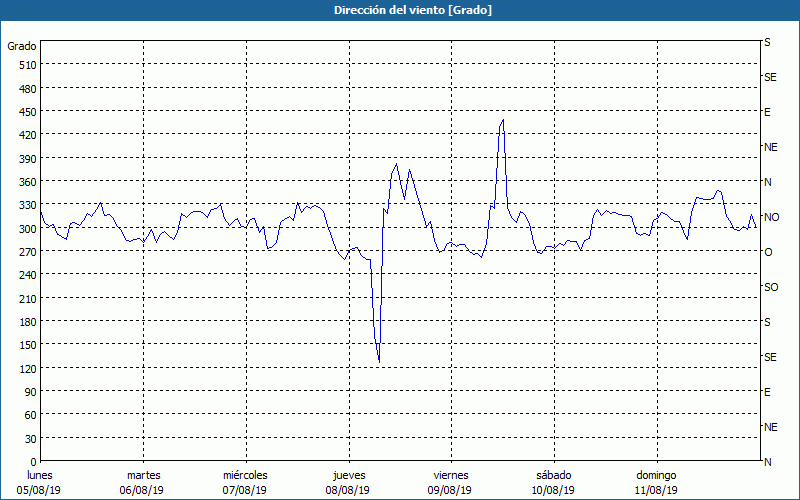The image size is (800, 500).
Task: Click the 'SE' compass label beside 120 gridline
Action: (770, 357)
